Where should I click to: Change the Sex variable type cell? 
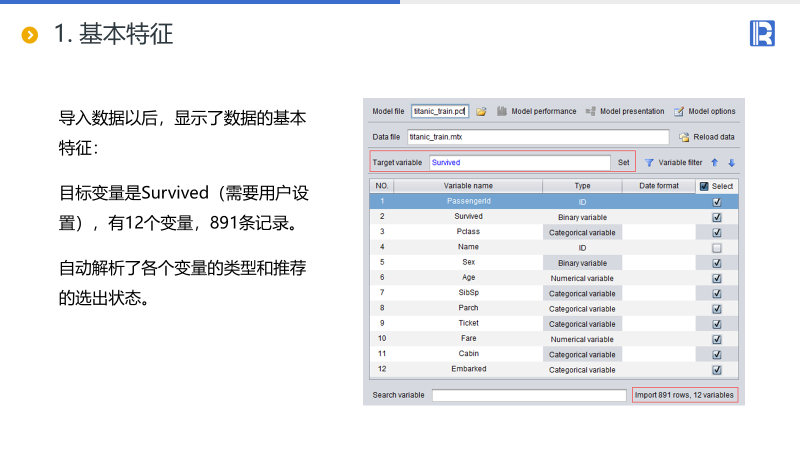click(582, 263)
